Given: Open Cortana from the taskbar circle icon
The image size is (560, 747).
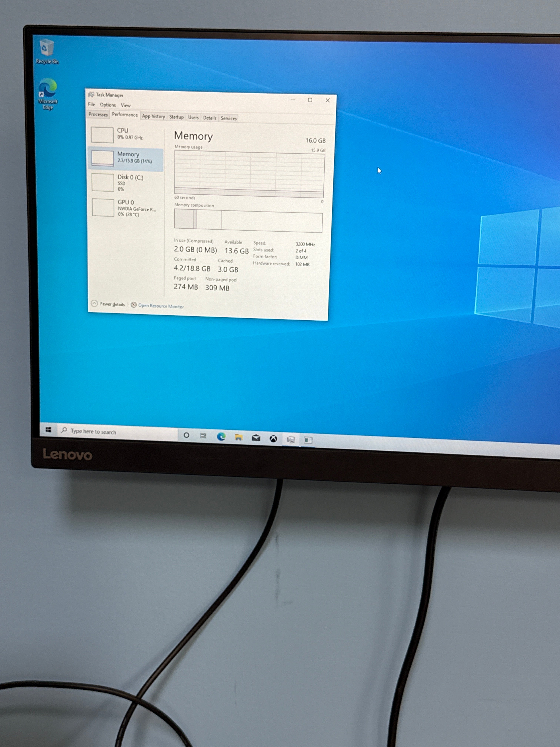Looking at the screenshot, I should click(186, 435).
